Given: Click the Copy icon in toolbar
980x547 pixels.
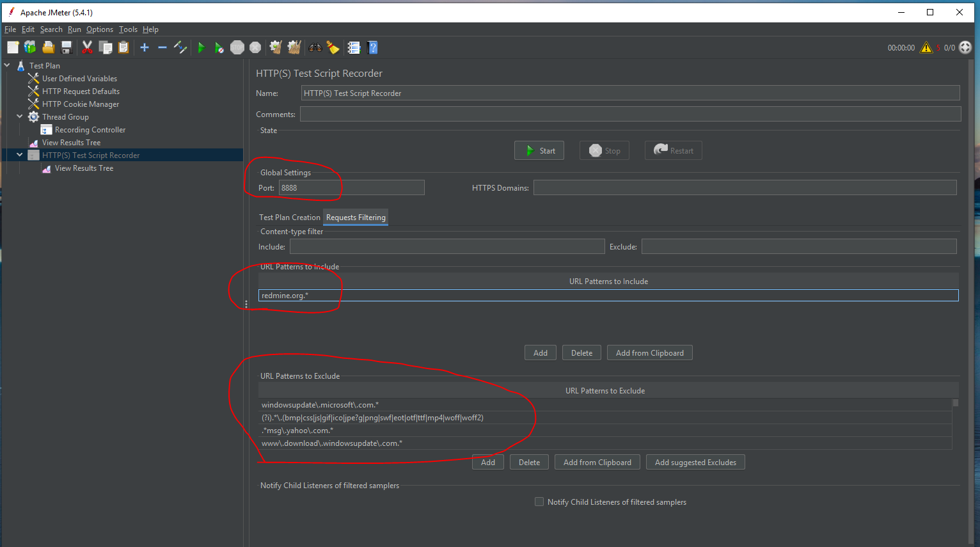Looking at the screenshot, I should pos(106,47).
